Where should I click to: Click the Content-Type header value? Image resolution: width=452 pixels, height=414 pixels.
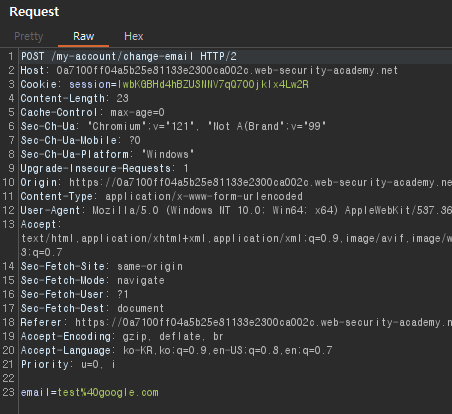coord(204,196)
